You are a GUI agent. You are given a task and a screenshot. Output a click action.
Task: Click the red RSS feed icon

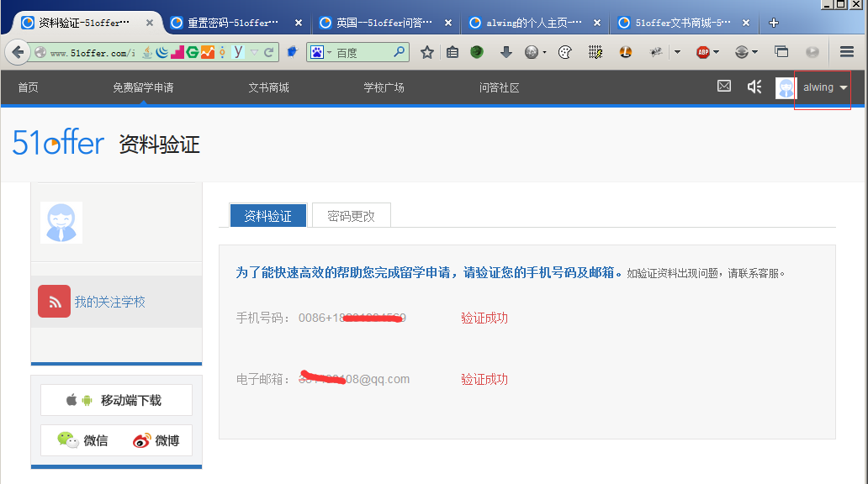point(54,301)
